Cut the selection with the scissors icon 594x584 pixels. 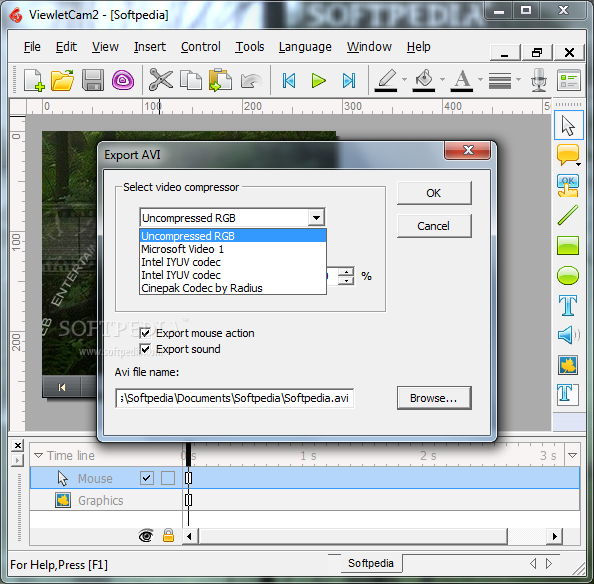click(x=161, y=80)
